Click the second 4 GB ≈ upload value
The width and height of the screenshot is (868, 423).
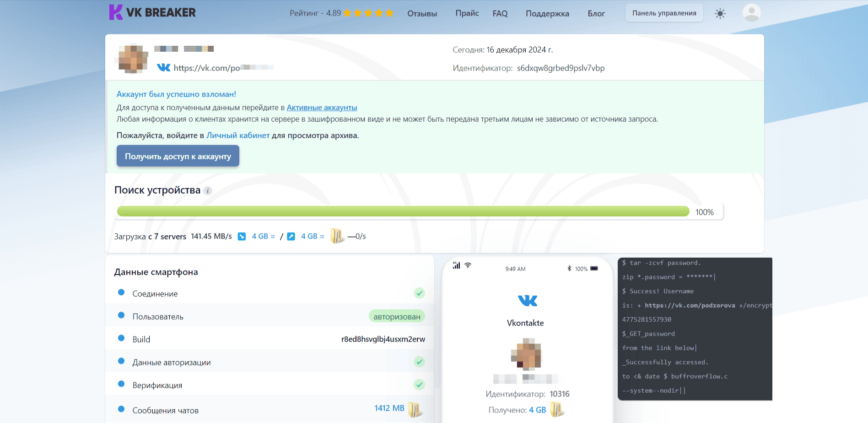point(313,236)
